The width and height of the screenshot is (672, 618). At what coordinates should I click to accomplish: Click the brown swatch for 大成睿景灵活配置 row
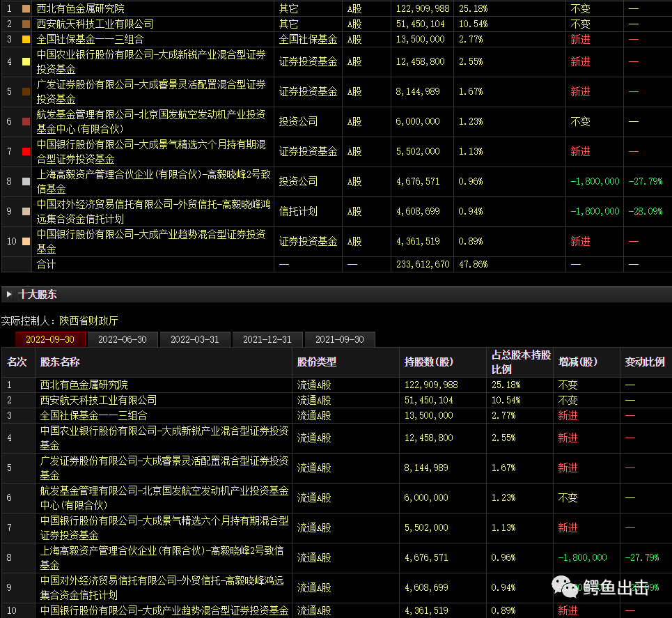click(x=26, y=91)
